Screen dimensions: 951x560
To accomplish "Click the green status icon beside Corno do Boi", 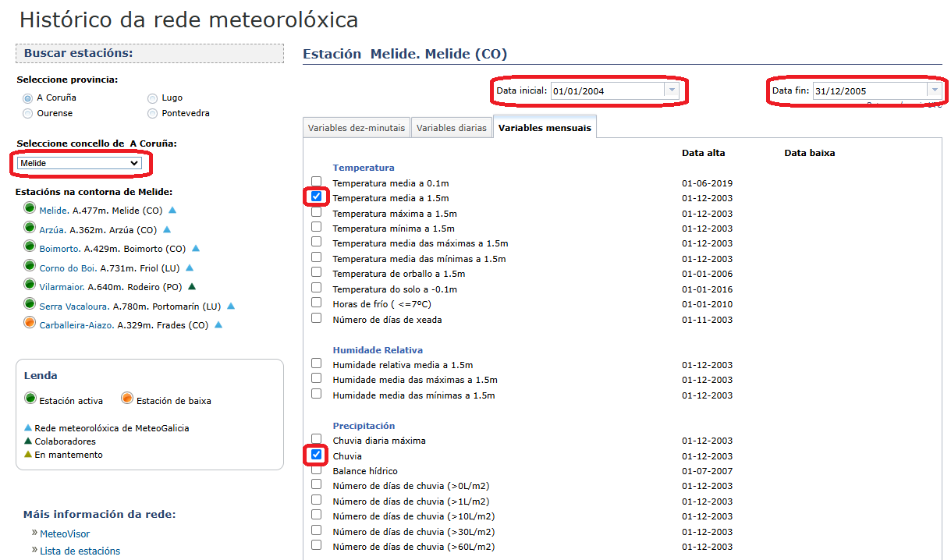I will pos(30,266).
